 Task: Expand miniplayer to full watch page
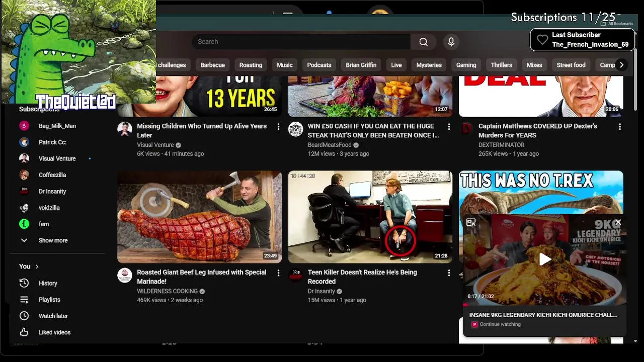(x=471, y=222)
